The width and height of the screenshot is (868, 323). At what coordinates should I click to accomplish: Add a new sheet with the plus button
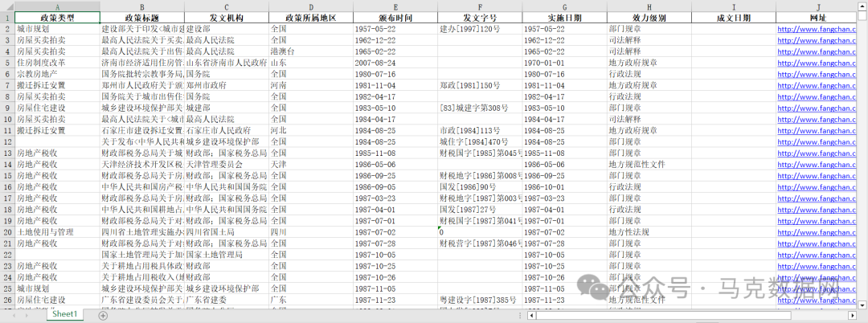click(x=103, y=315)
